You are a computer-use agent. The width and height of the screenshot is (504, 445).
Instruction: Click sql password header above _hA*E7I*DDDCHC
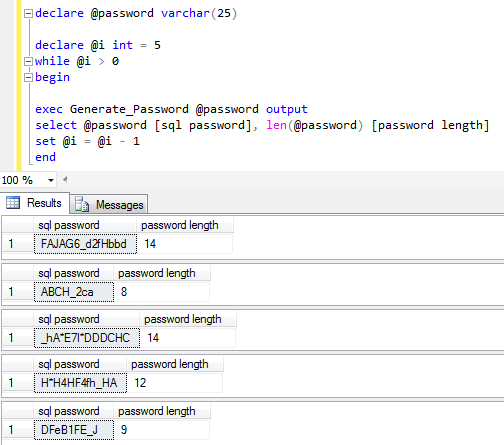coord(87,319)
